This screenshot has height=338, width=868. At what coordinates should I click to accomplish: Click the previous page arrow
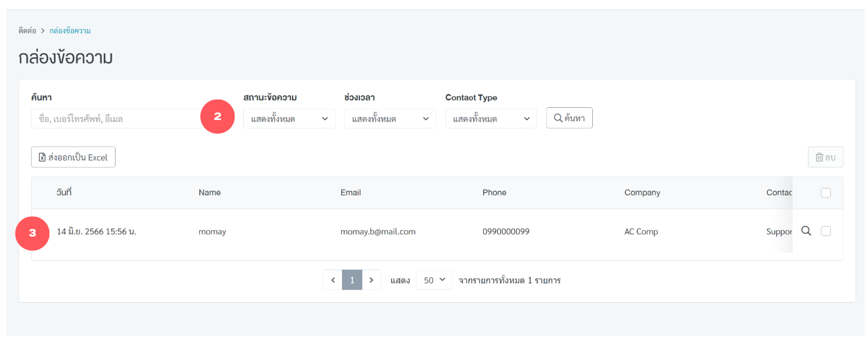point(333,279)
